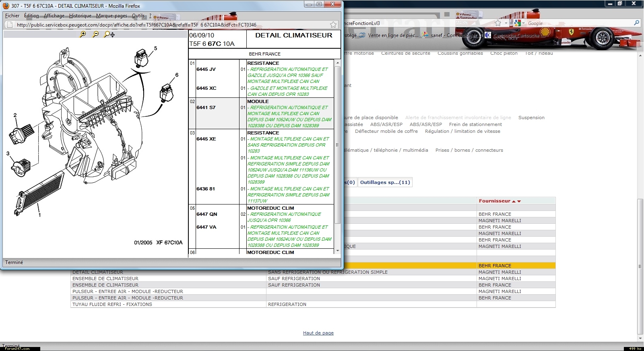Click the search magnifier in Google box
This screenshot has height=351, width=644.
point(636,23)
